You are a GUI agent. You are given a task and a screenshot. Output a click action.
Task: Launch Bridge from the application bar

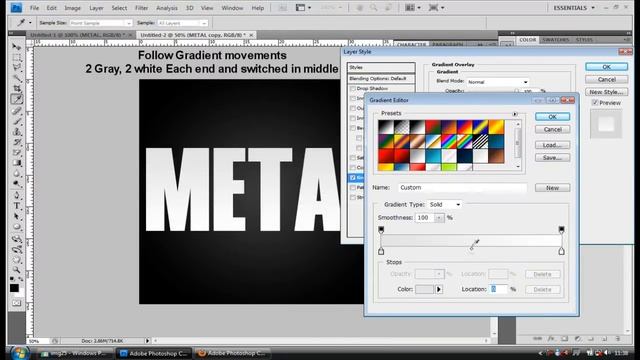pyautogui.click(x=282, y=8)
